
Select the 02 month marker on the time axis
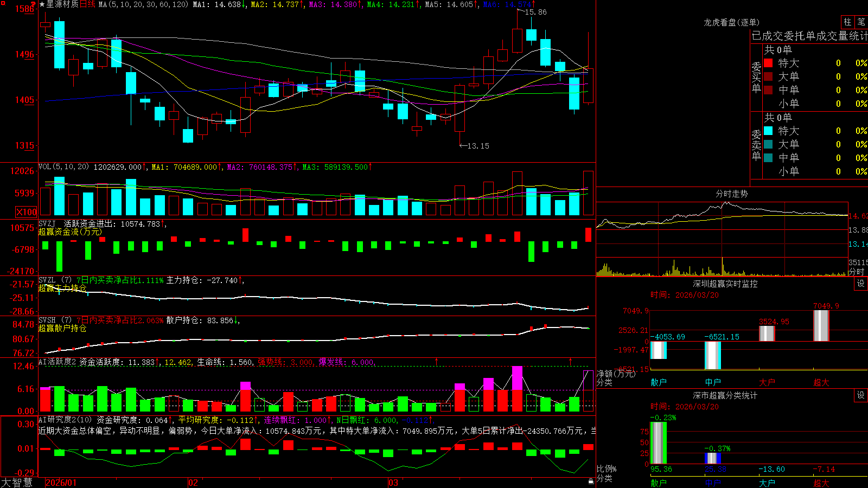(193, 483)
